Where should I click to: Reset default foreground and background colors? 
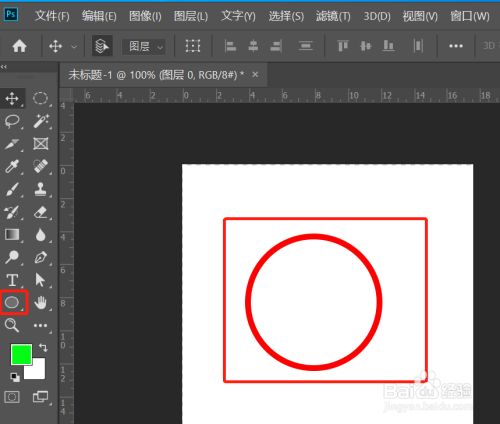click(x=15, y=377)
